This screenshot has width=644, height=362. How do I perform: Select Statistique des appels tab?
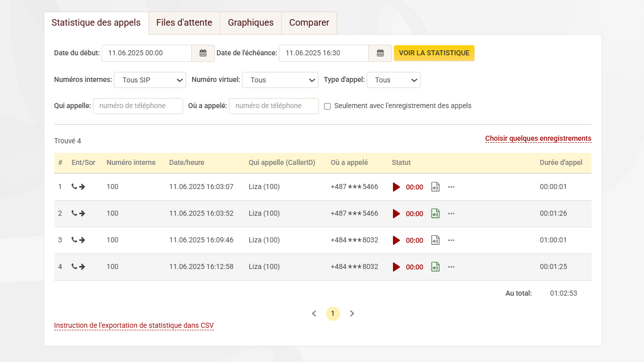coord(96,23)
